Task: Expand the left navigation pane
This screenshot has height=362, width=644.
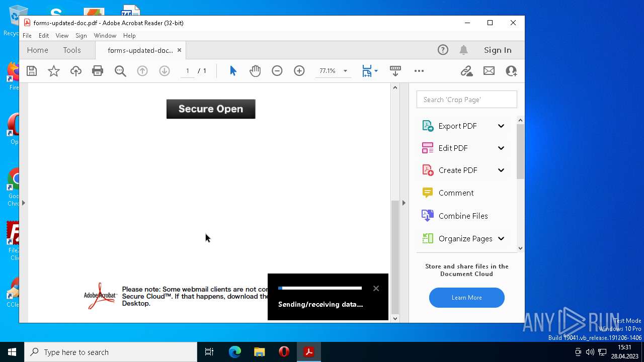Action: coord(23,203)
